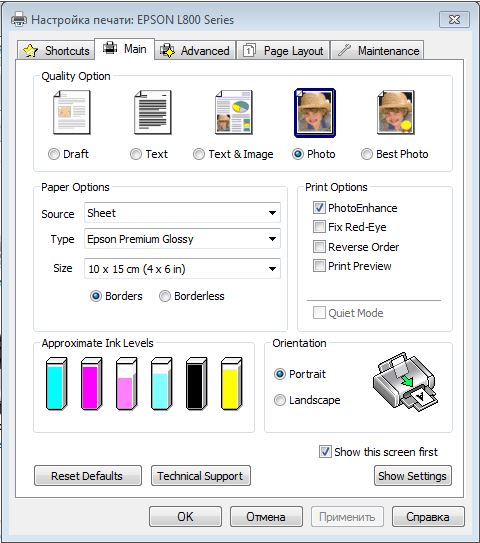Switch orientation to Landscape

(x=280, y=400)
